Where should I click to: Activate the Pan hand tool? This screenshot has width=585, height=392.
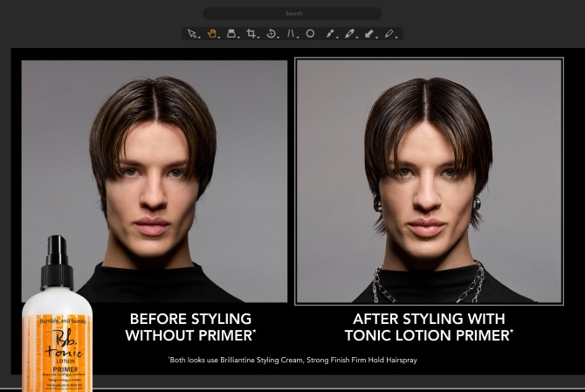[x=210, y=34]
